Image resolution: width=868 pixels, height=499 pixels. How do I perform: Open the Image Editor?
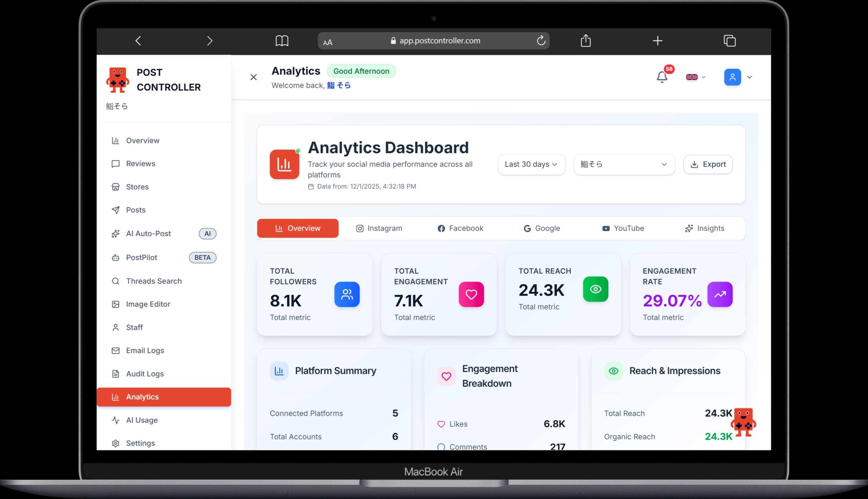[148, 304]
